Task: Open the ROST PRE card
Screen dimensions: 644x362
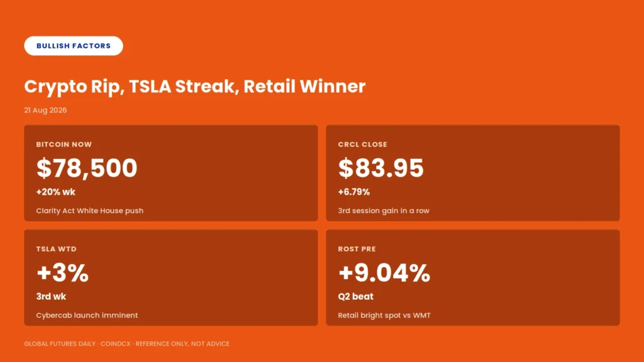Action: 473,278
